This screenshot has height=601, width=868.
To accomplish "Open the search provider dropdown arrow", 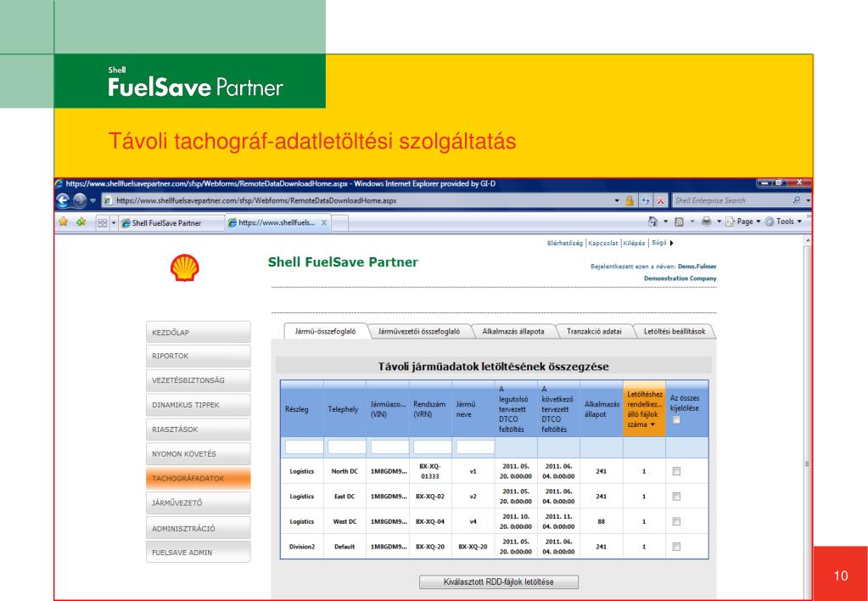I will pyautogui.click(x=808, y=200).
